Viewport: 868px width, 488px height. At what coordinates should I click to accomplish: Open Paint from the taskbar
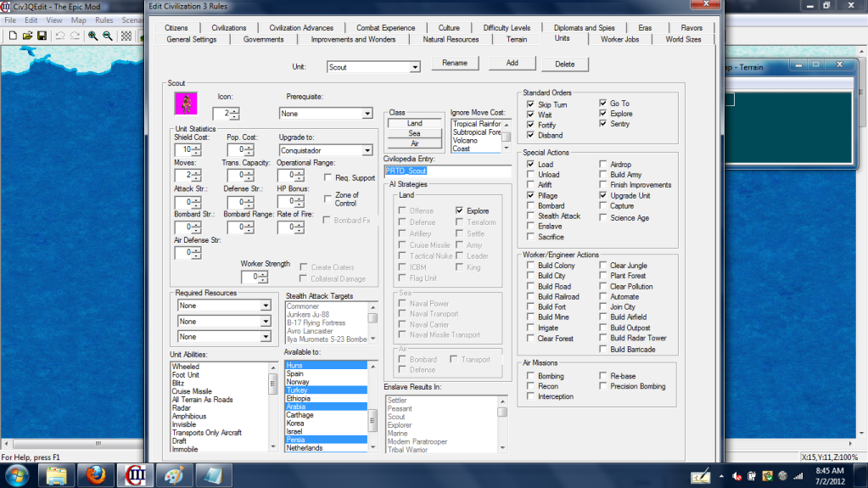pos(175,476)
